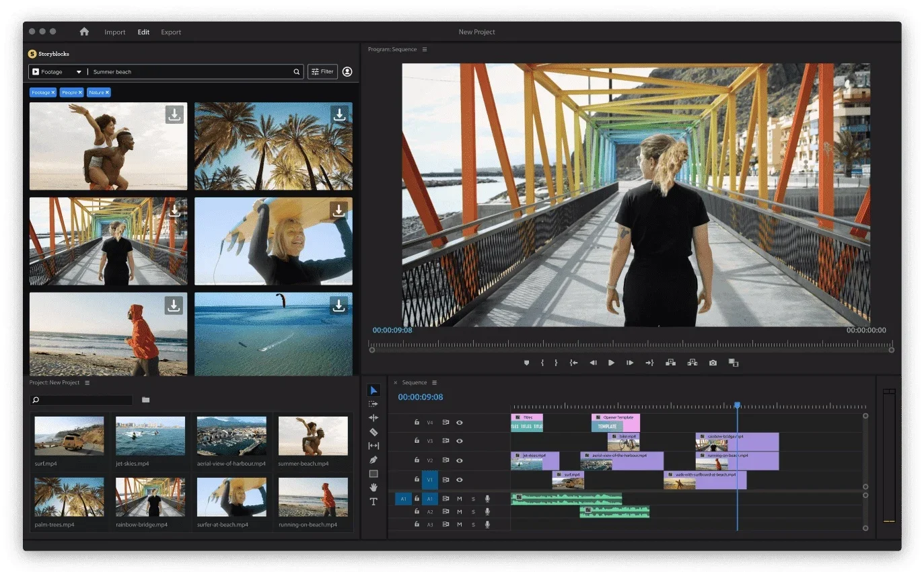Download the palm trees stock clip
This screenshot has height=572, width=924.
point(340,115)
